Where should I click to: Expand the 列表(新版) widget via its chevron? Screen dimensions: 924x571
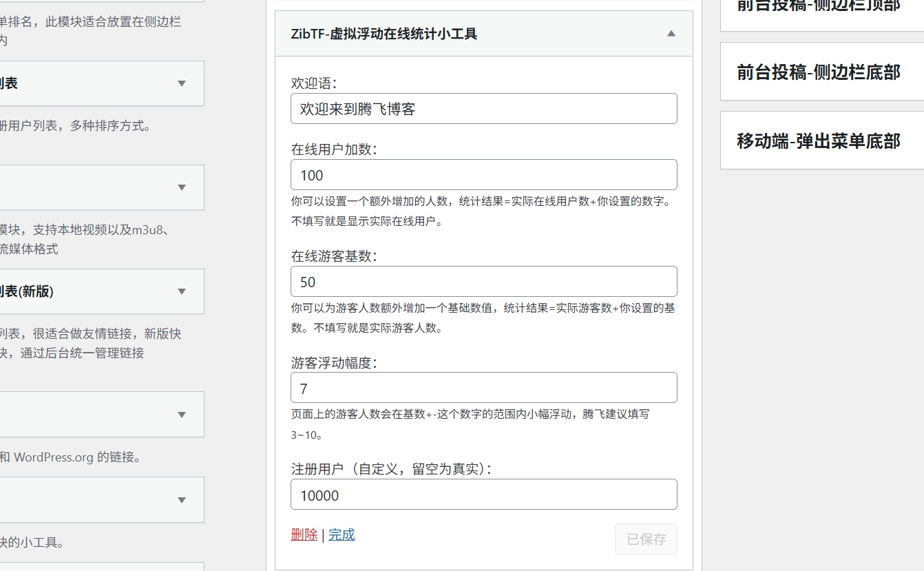click(181, 291)
